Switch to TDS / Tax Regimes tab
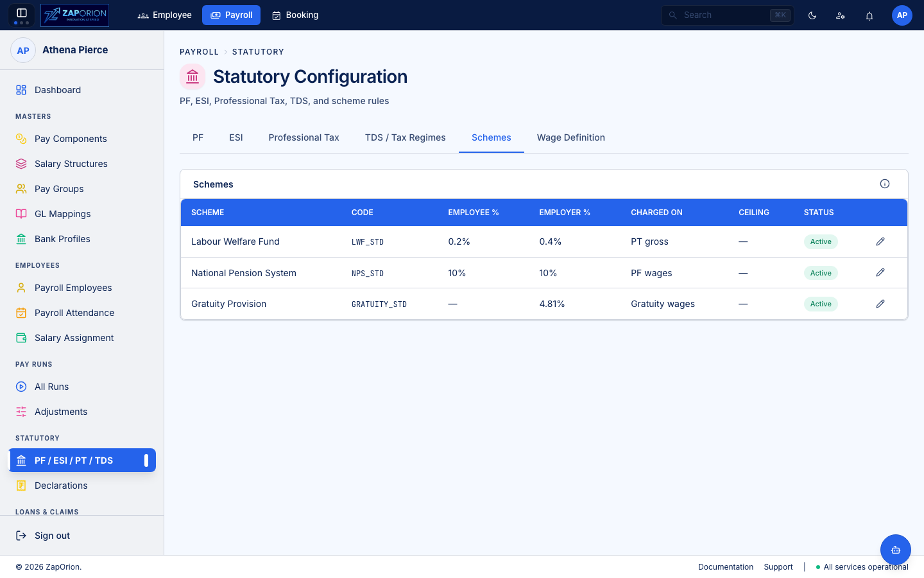Screen dimensions: 924x578 tap(406, 137)
